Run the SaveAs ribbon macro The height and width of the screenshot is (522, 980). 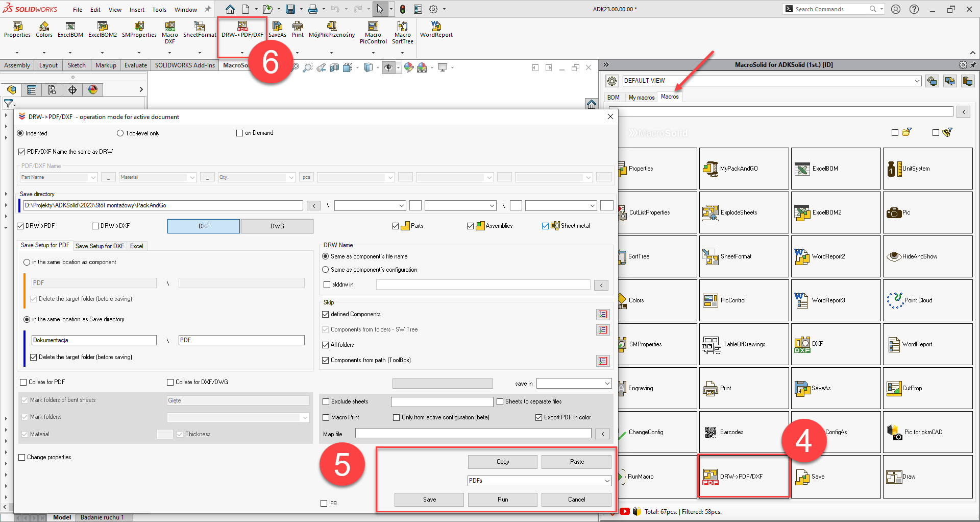point(277,30)
